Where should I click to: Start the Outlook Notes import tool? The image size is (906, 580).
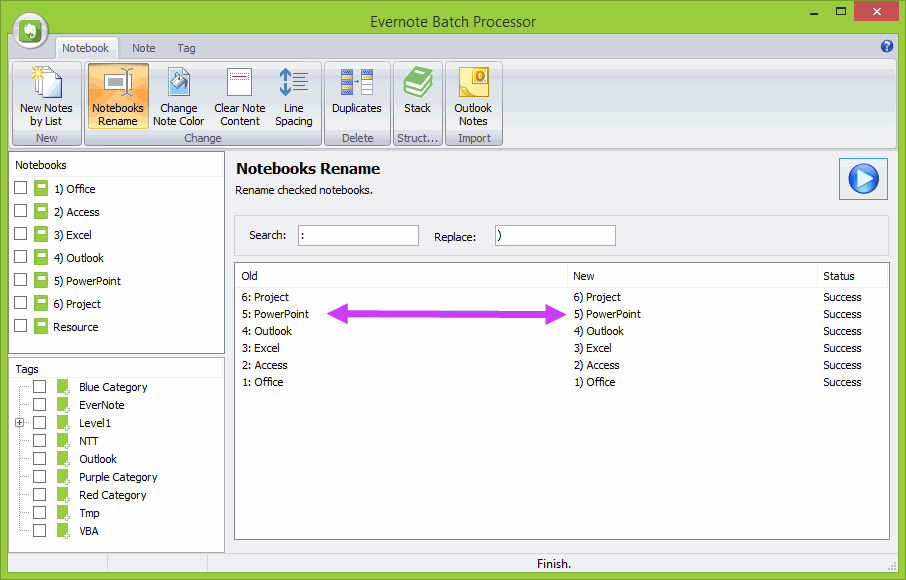click(473, 96)
